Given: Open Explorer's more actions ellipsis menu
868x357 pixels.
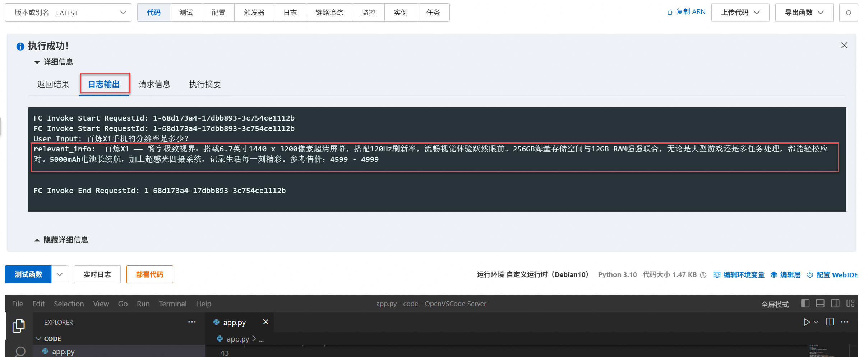Looking at the screenshot, I should (x=192, y=322).
